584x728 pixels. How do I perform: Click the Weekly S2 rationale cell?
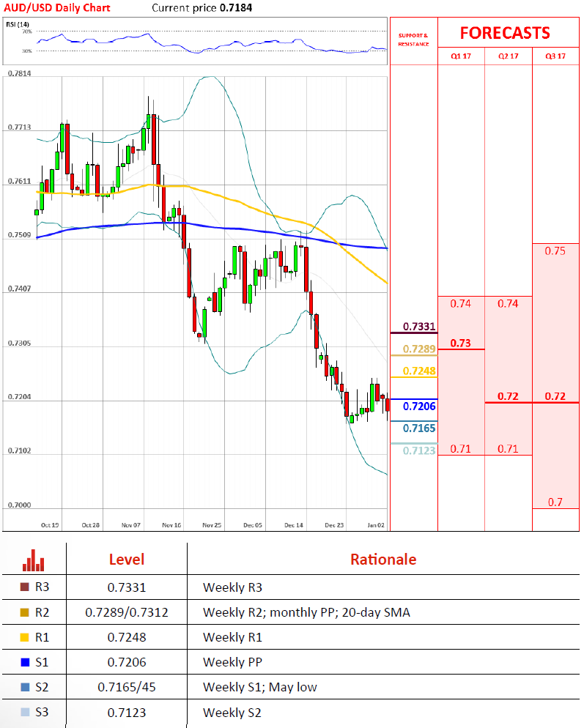coord(232,712)
